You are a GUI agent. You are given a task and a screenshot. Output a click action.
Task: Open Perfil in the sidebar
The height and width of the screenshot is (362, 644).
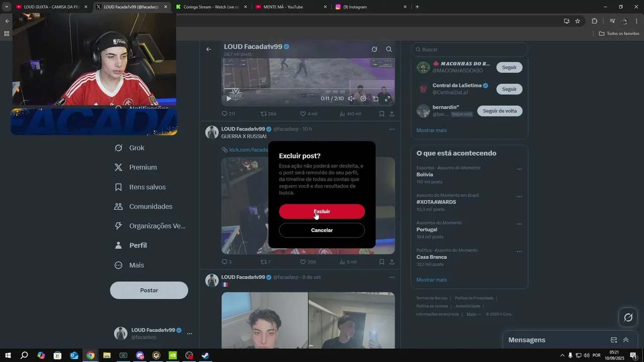130,245
